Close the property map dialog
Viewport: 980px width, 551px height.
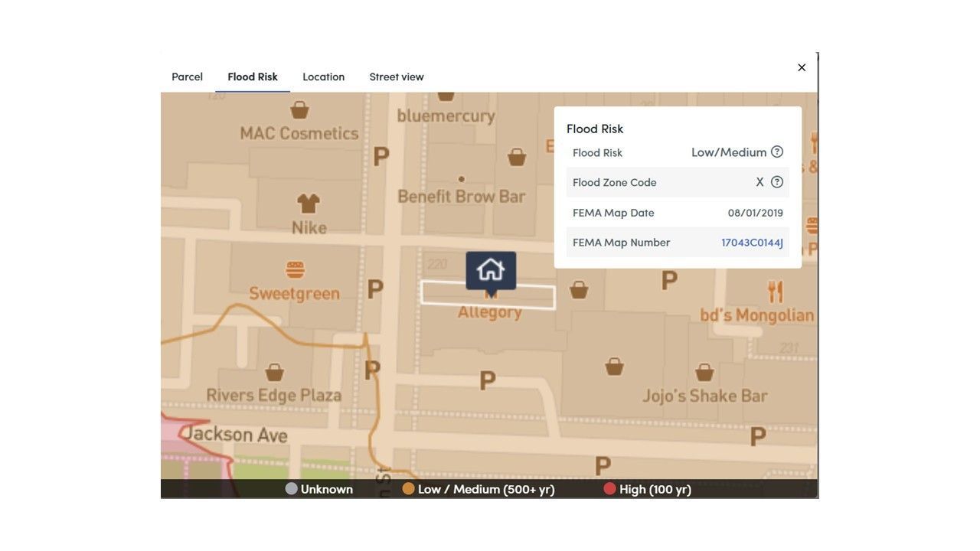pos(802,67)
